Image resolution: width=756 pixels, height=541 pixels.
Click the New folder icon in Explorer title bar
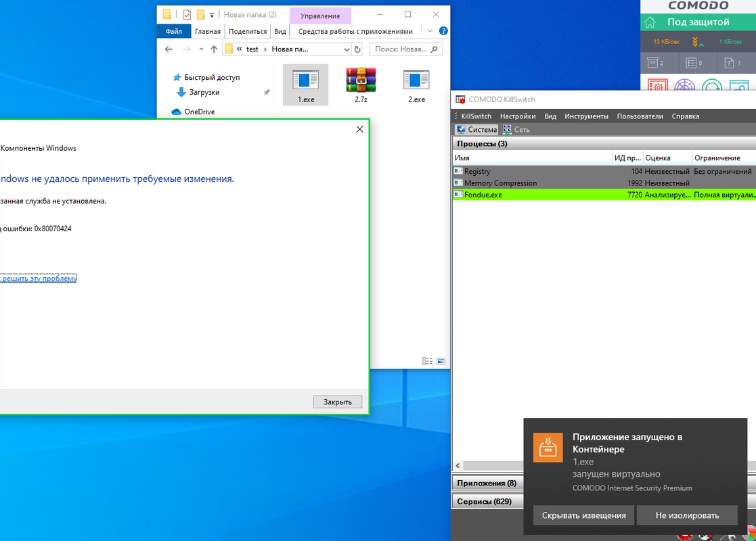[x=200, y=15]
